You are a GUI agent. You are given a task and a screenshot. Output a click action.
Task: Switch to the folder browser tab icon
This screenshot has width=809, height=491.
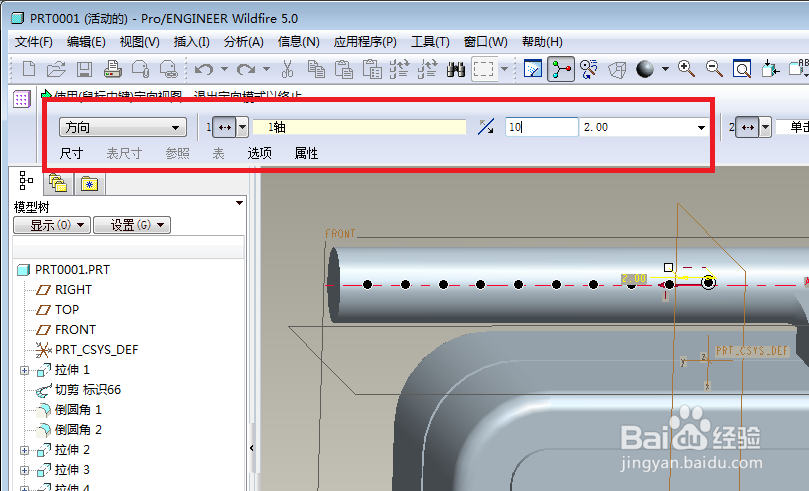point(58,183)
